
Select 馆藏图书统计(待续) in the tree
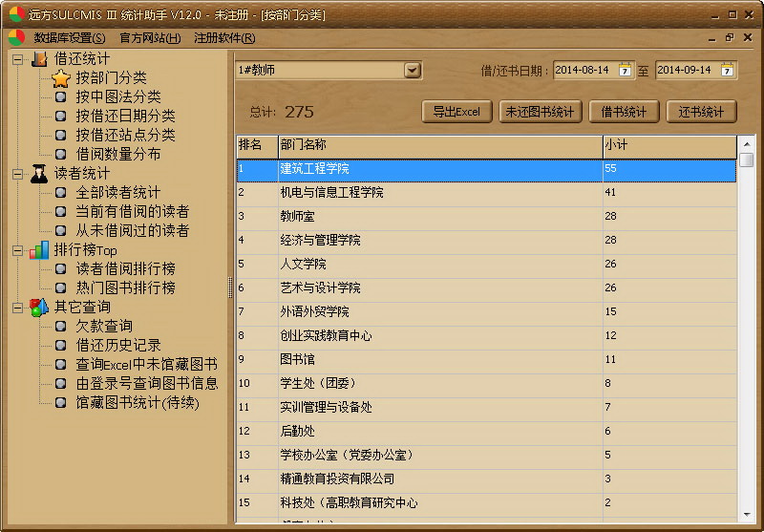coord(138,403)
